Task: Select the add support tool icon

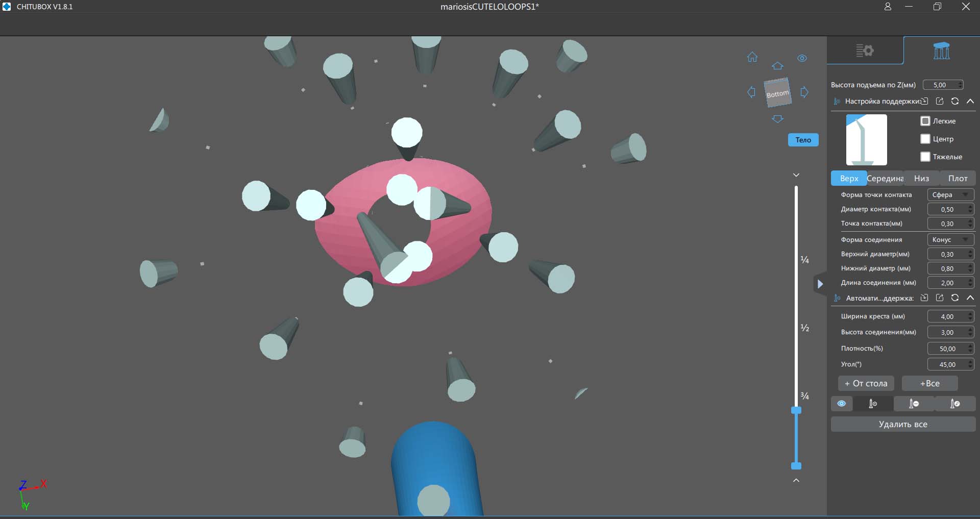Action: click(873, 404)
